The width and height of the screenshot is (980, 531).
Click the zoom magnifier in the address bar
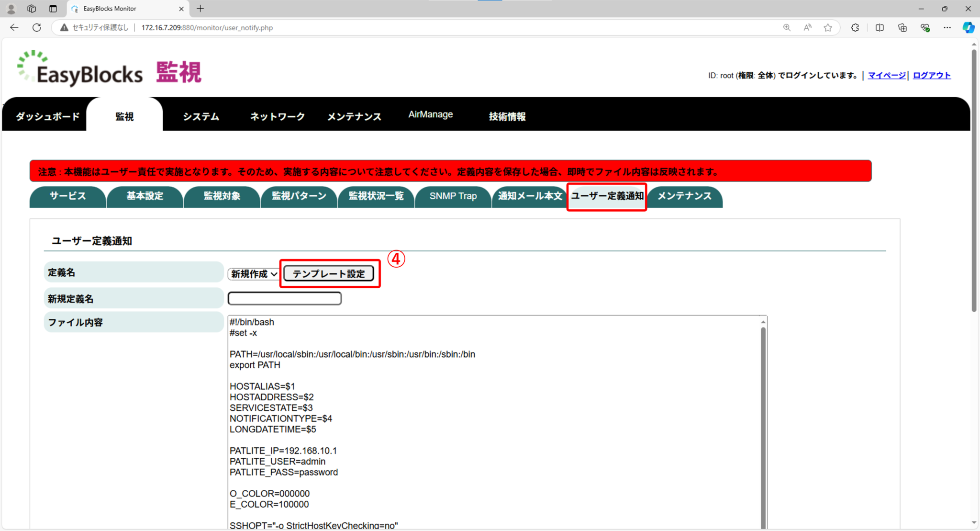point(787,27)
